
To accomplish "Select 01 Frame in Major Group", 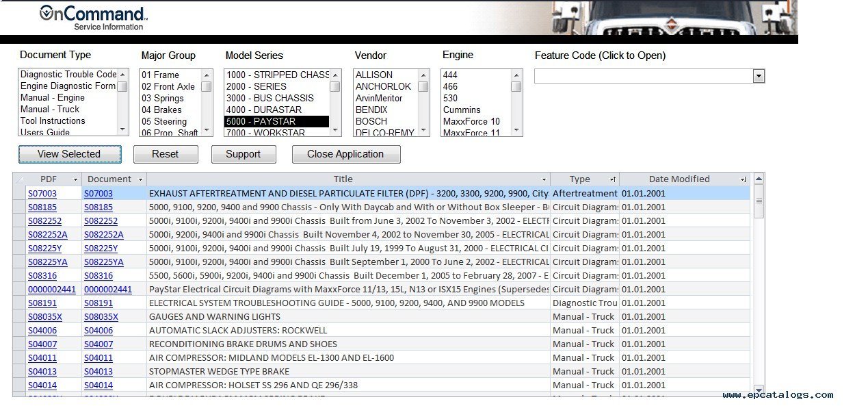I will tap(160, 75).
